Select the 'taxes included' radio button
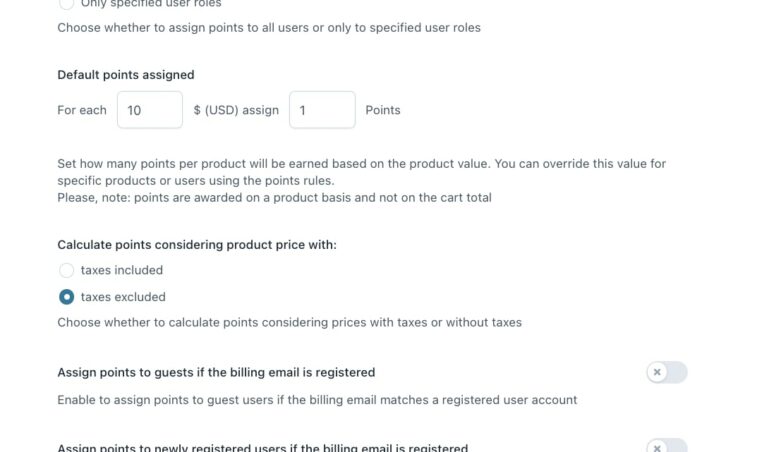The image size is (769, 452). click(67, 270)
